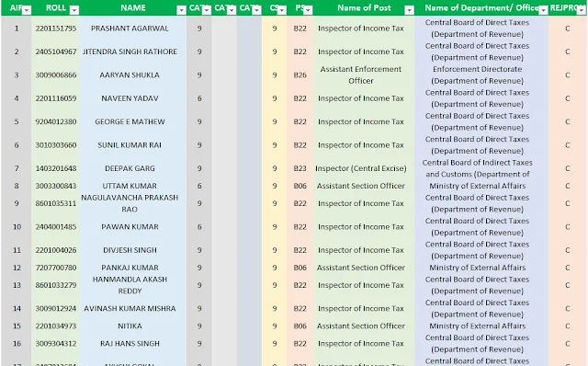The height and width of the screenshot is (366, 588).
Task: Select the cell DEEPAK GARG
Action: (130, 168)
